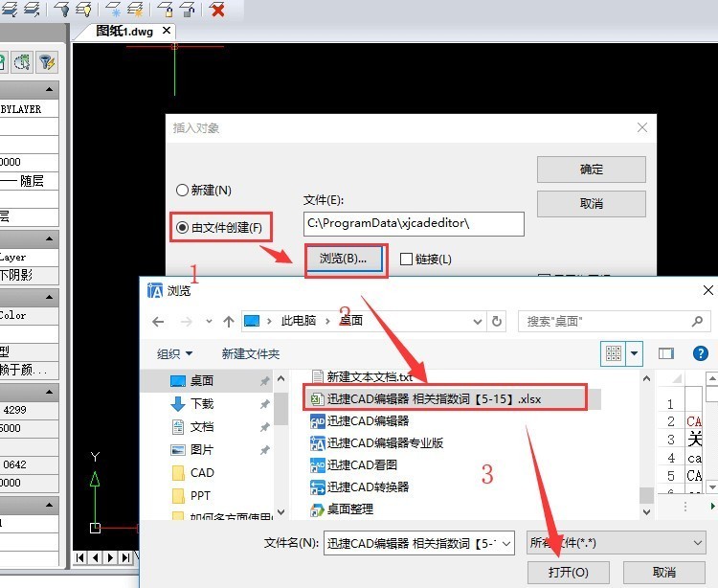Click 桌面 in the address breadcrumb
The height and width of the screenshot is (588, 718).
click(351, 321)
